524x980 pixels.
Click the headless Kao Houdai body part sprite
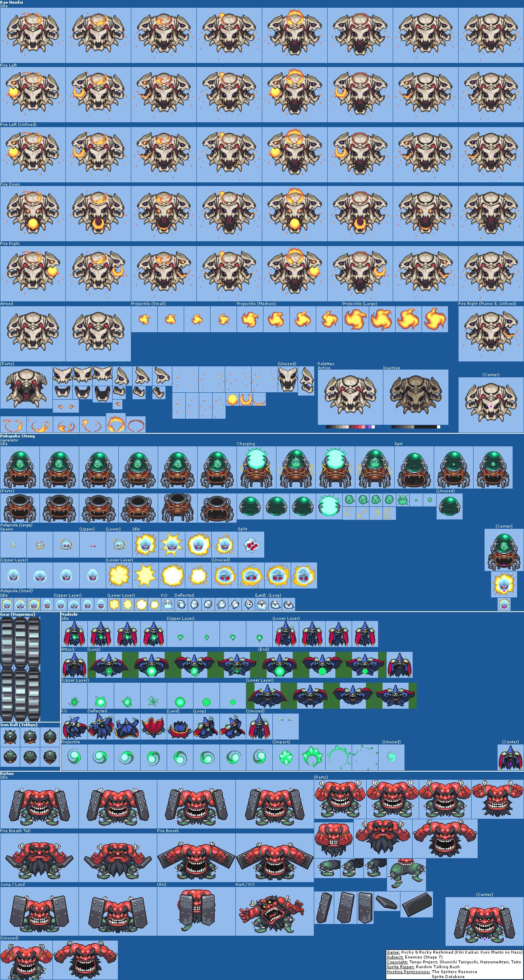point(26,387)
